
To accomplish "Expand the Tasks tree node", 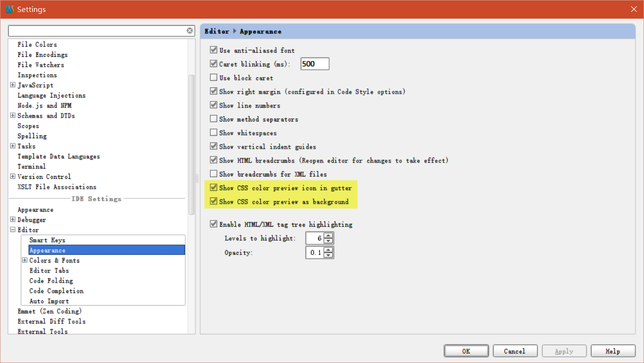I will point(12,146).
